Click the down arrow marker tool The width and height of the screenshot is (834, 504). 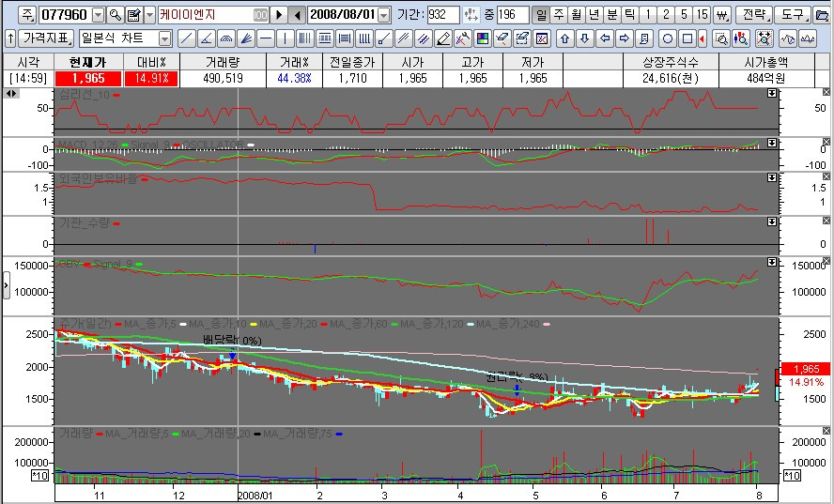(x=585, y=38)
